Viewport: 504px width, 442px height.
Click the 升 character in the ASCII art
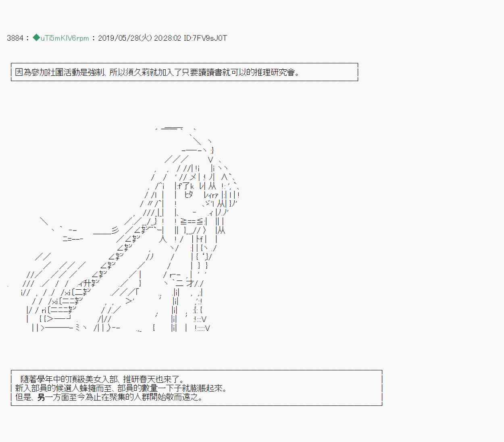87,284
